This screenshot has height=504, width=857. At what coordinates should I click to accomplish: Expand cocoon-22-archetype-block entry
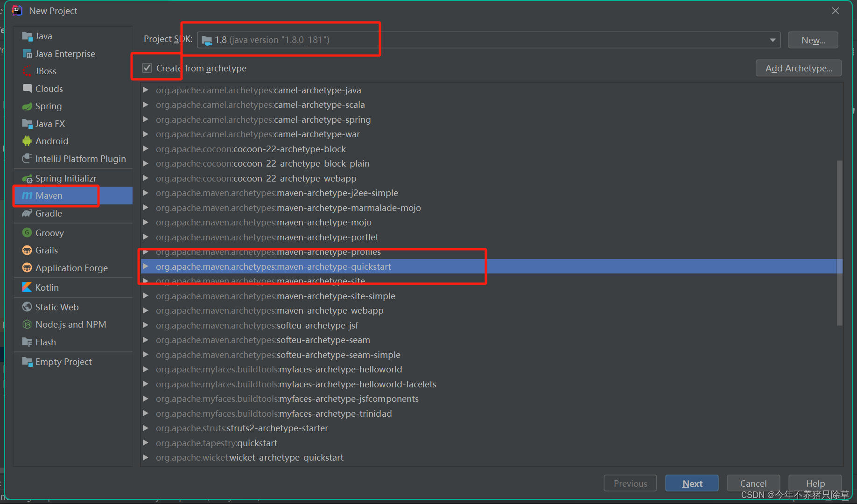pos(146,149)
